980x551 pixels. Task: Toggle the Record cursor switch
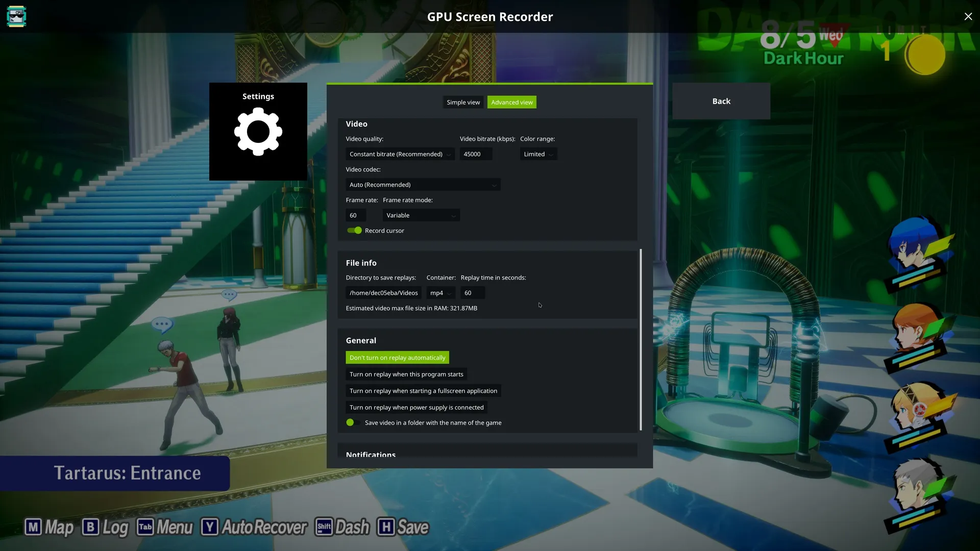[354, 231]
